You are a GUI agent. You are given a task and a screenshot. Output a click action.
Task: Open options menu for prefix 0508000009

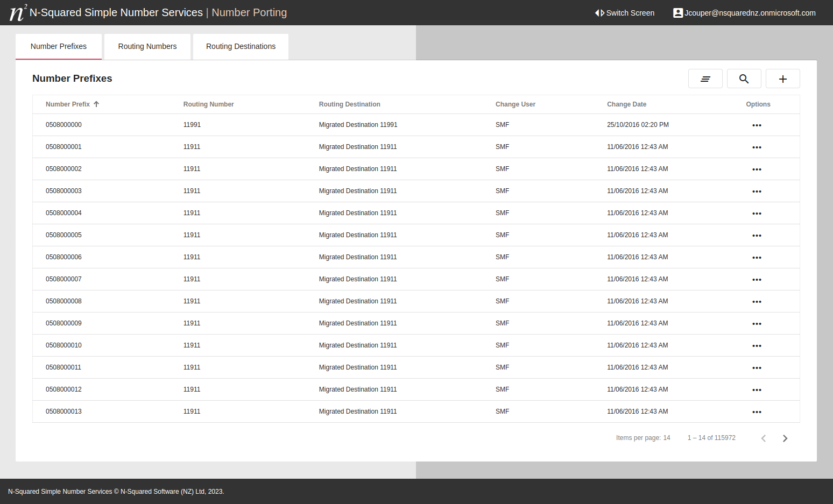point(757,324)
